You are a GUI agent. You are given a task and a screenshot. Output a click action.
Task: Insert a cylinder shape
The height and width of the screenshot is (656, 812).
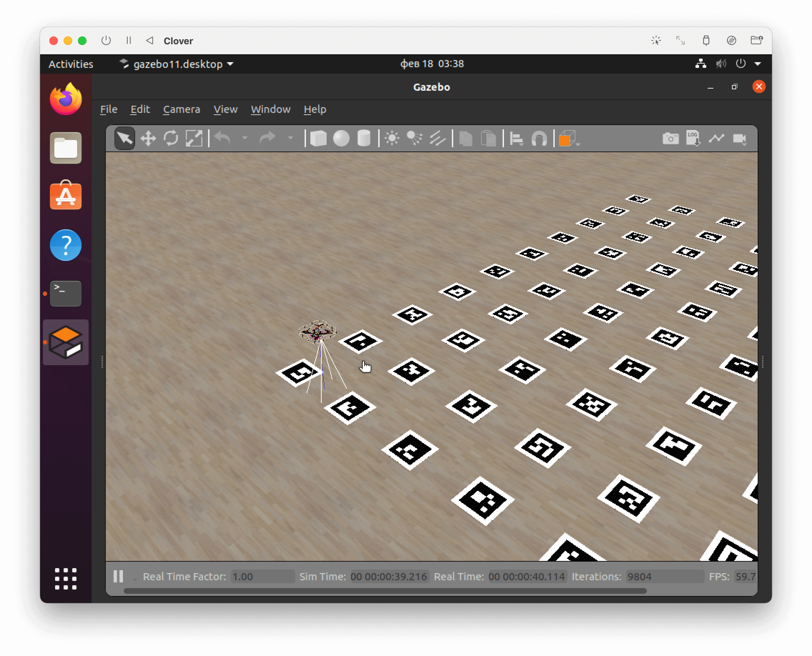click(x=364, y=139)
